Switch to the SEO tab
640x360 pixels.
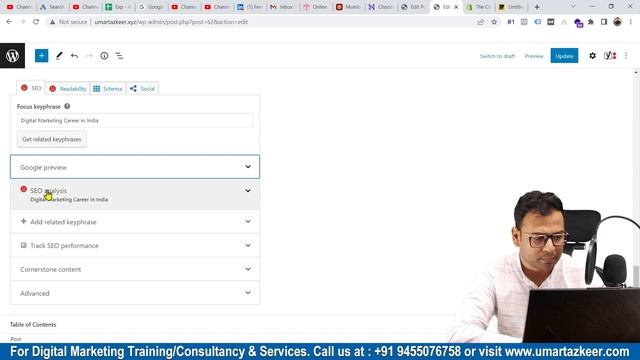click(31, 88)
